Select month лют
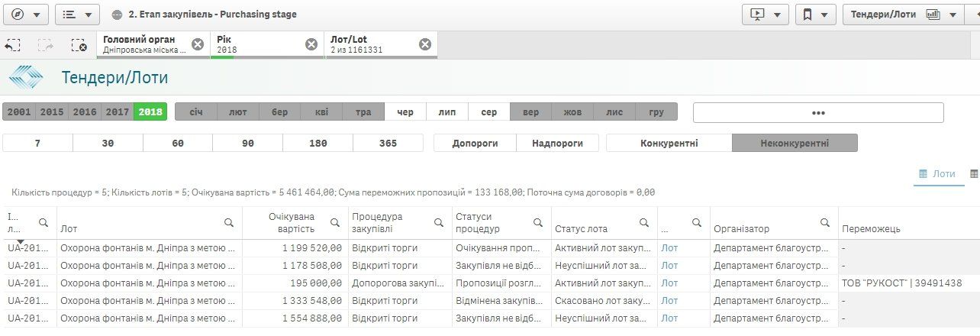This screenshot has height=336, width=980. [238, 111]
